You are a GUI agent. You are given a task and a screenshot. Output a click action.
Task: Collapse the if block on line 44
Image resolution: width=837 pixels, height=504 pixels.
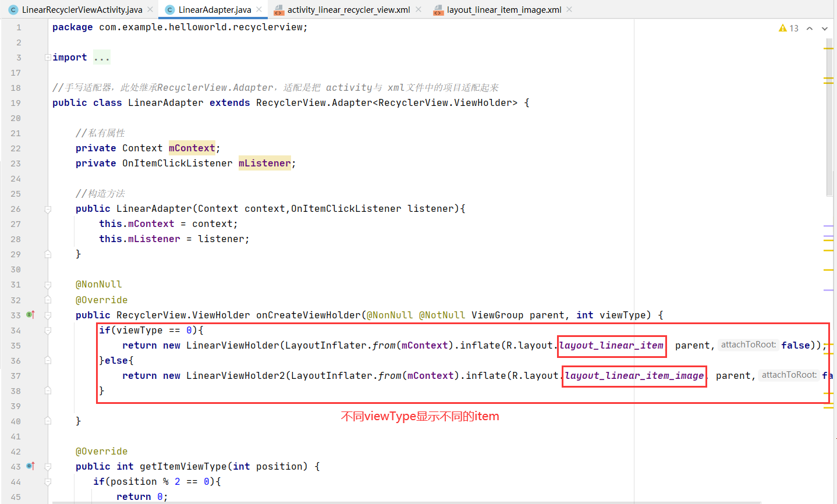(x=48, y=481)
